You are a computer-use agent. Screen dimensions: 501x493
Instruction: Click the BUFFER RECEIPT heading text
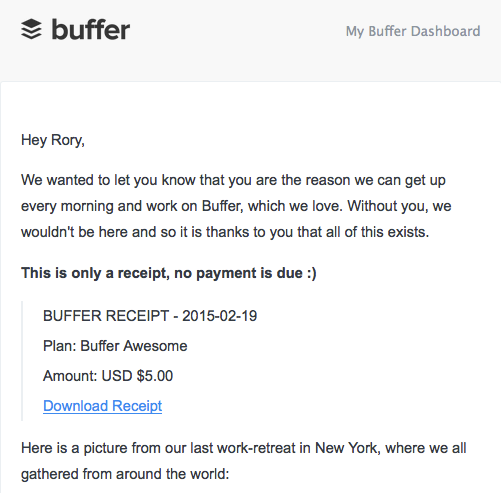point(106,316)
